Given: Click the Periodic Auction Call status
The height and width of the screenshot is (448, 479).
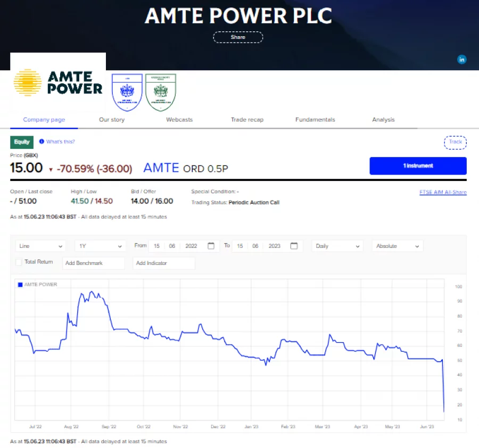Looking at the screenshot, I should pos(254,203).
